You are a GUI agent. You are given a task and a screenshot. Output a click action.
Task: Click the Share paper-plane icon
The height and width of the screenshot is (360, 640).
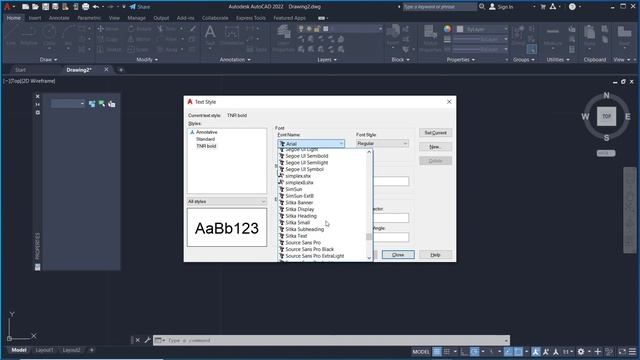coord(133,7)
